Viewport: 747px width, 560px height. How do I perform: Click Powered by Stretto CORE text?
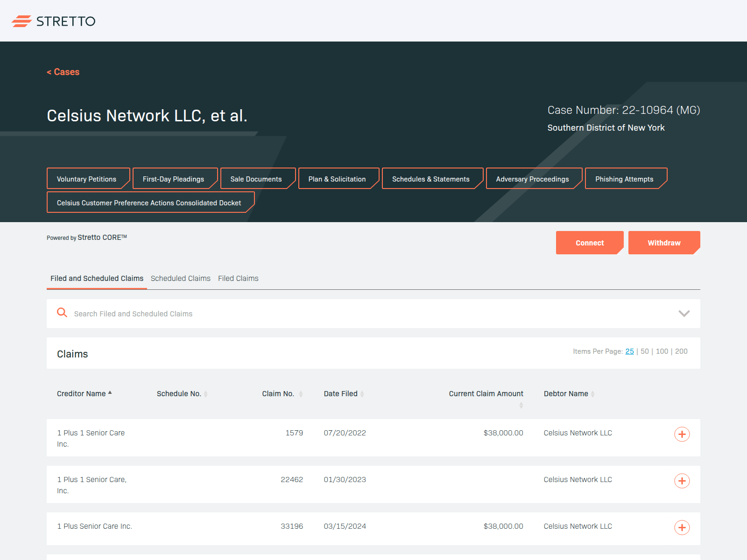87,238
